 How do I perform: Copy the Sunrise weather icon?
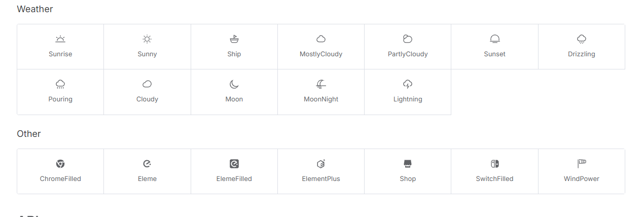[x=60, y=47]
